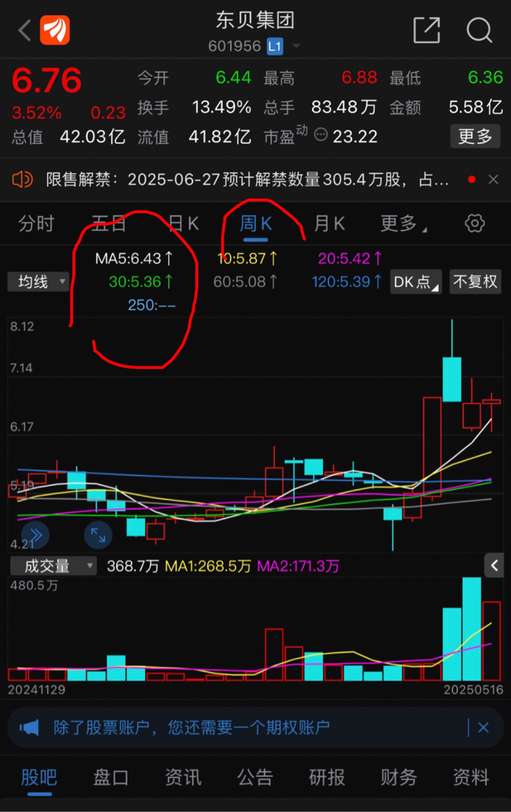Screen dimensions: 511x812
Task: Tap the 120:5.39 moving average value
Action: (x=347, y=282)
